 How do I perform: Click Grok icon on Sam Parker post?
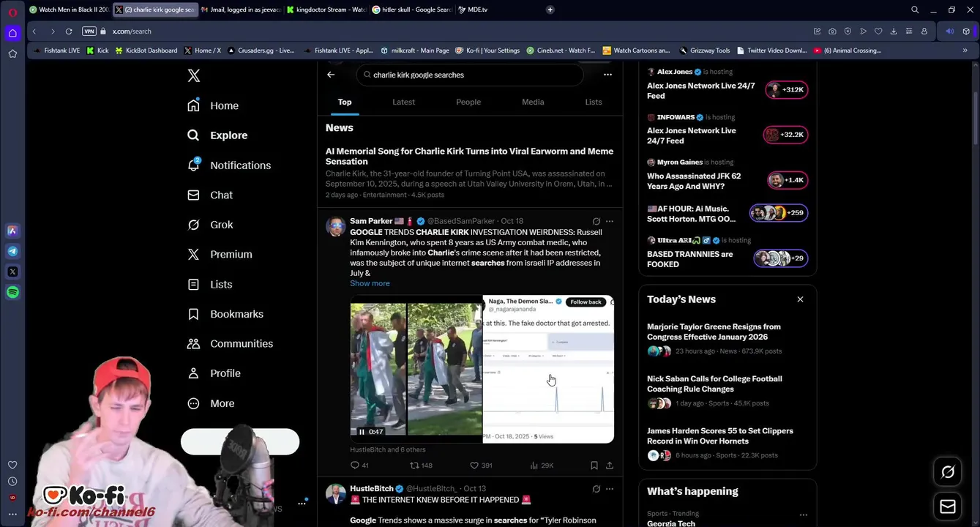(x=596, y=221)
